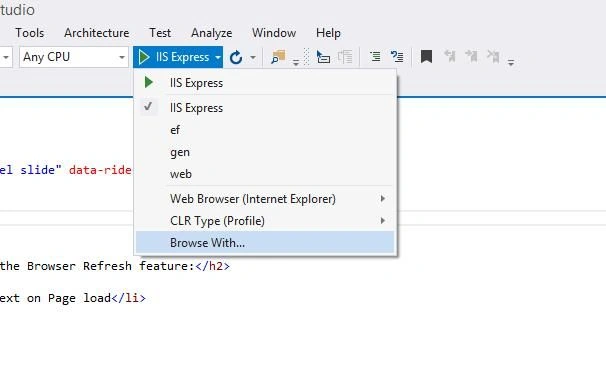
Task: Click the 'data-ride' attribute in code
Action: (x=100, y=170)
